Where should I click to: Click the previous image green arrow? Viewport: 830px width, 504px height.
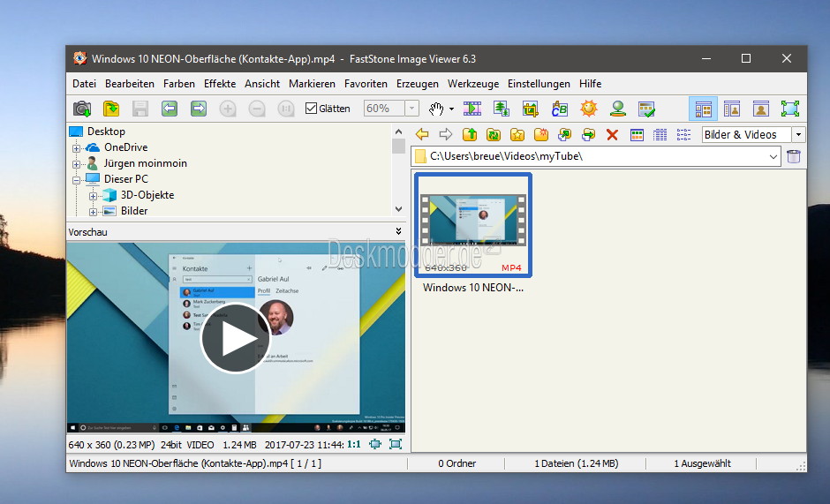170,109
